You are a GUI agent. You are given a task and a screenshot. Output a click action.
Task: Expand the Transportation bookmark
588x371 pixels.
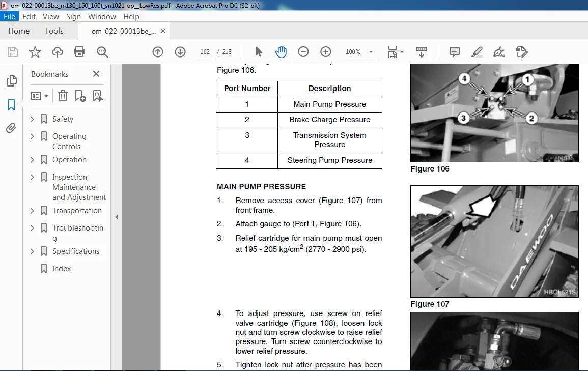click(32, 211)
